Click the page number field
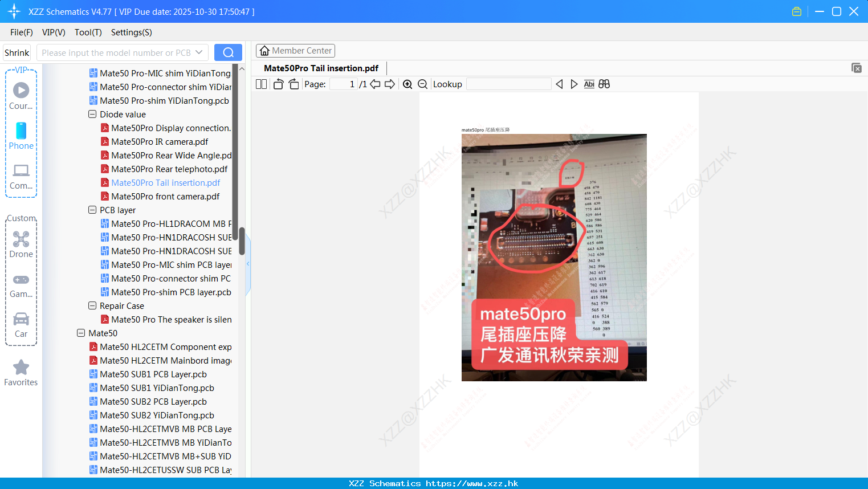Viewport: 868px width, 489px height. pos(343,84)
